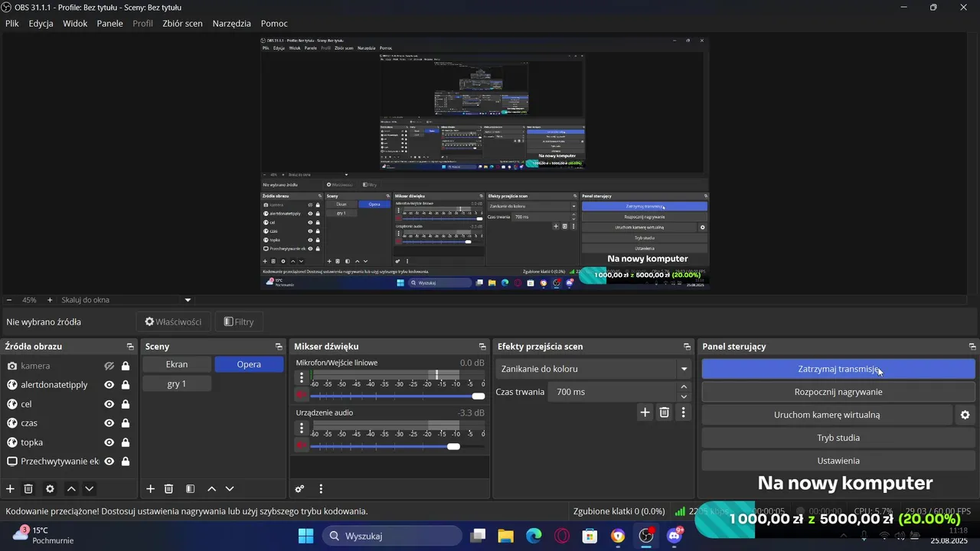Mute Mikrofon/Wejście liniowe speaker button

[x=302, y=396]
